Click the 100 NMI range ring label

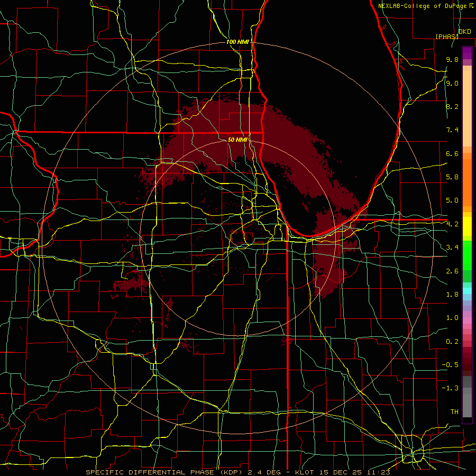[x=237, y=42]
